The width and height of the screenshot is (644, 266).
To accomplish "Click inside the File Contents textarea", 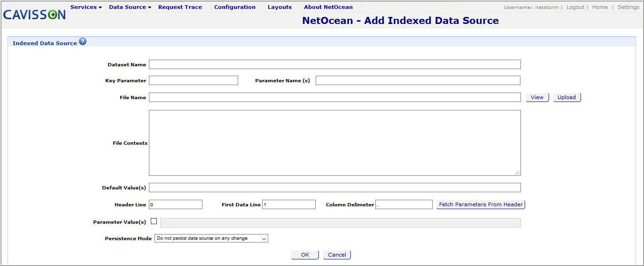I will [335, 143].
